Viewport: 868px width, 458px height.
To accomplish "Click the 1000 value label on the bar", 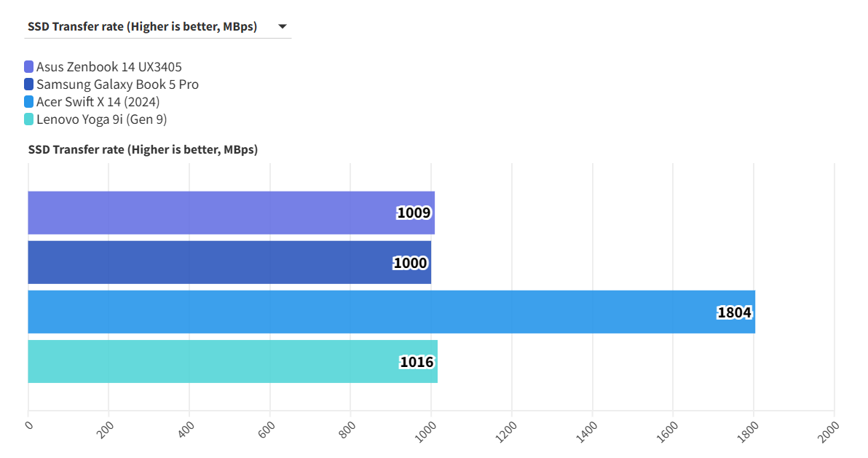I will click(x=410, y=263).
